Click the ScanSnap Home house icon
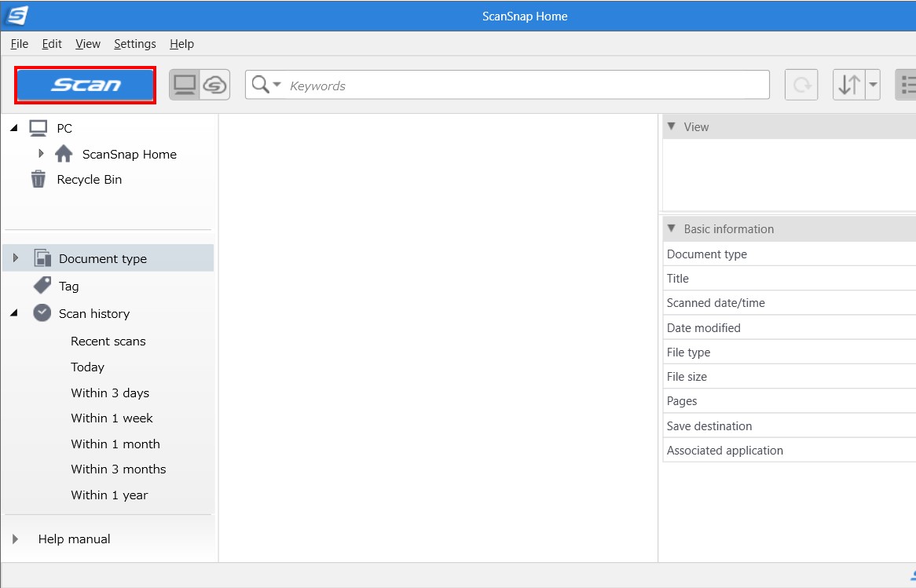This screenshot has height=588, width=916. click(64, 154)
